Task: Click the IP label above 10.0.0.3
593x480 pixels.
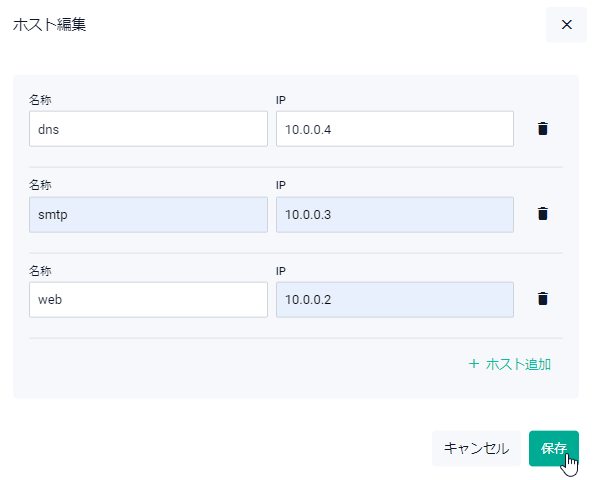Action: pyautogui.click(x=281, y=185)
